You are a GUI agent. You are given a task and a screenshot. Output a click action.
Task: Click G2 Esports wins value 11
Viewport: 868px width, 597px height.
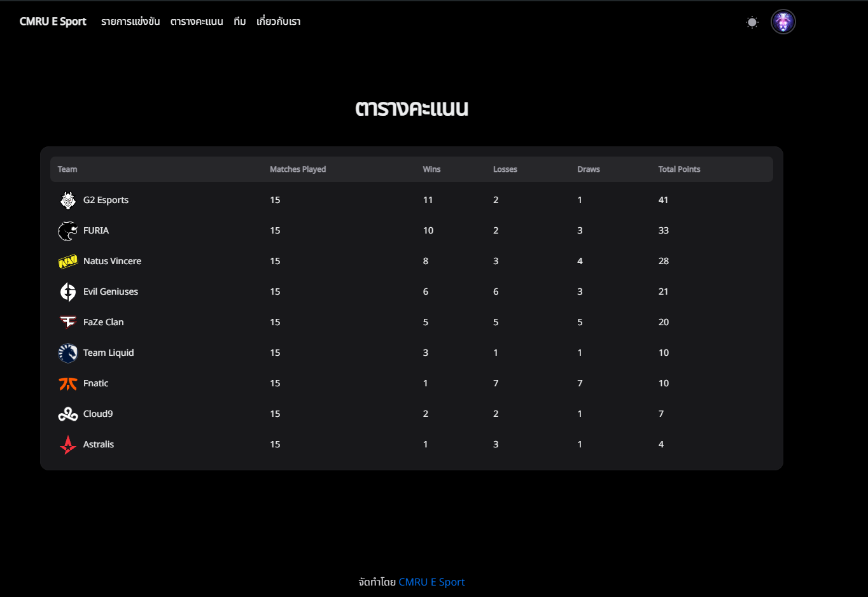point(428,200)
